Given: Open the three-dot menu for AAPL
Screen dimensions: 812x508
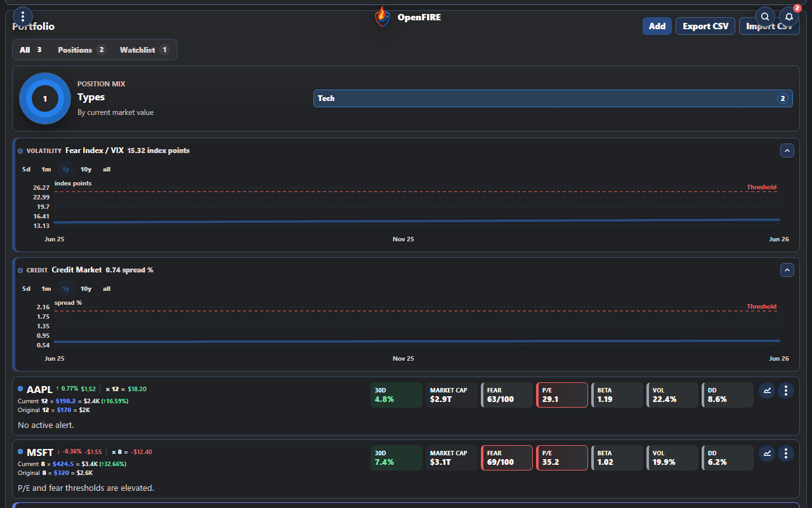Looking at the screenshot, I should (x=786, y=391).
